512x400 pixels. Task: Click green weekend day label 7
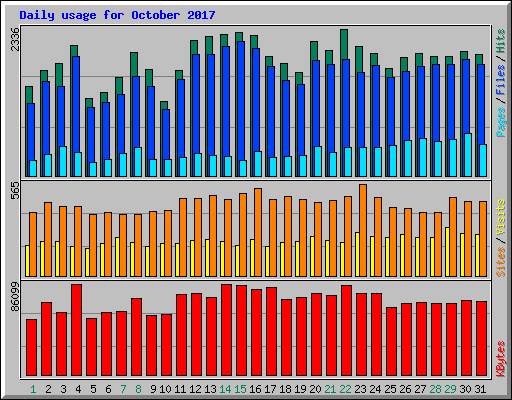pyautogui.click(x=123, y=389)
